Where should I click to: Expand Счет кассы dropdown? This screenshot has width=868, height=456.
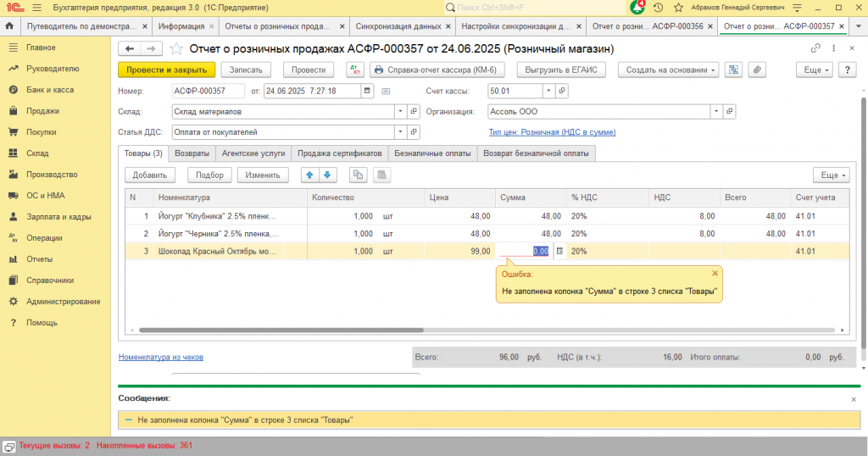pyautogui.click(x=548, y=91)
